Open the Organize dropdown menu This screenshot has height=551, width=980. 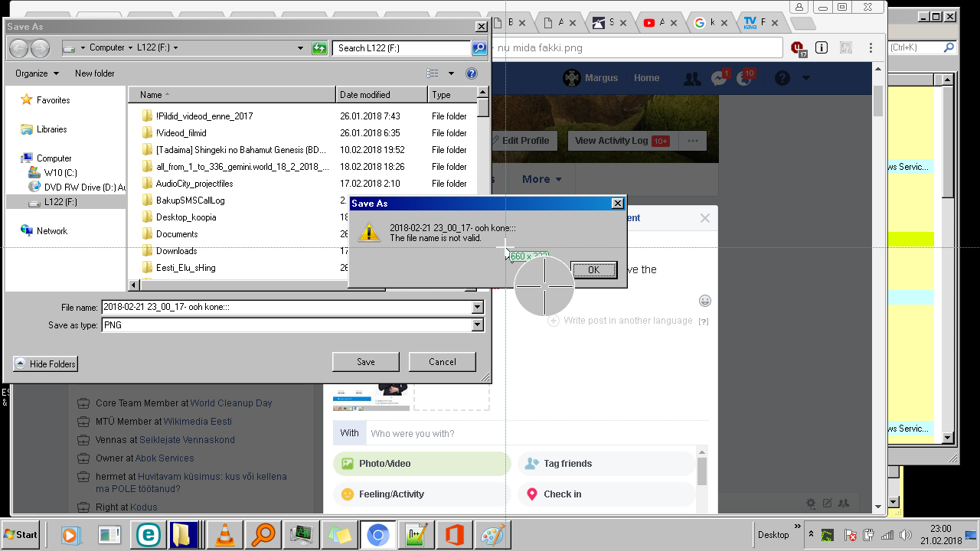tap(37, 73)
